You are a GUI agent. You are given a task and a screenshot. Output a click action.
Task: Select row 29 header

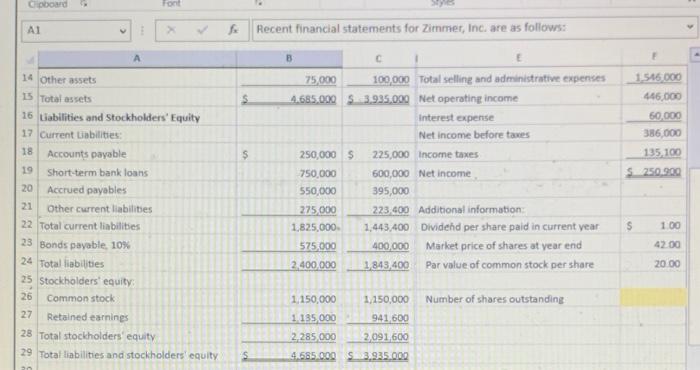click(x=27, y=353)
